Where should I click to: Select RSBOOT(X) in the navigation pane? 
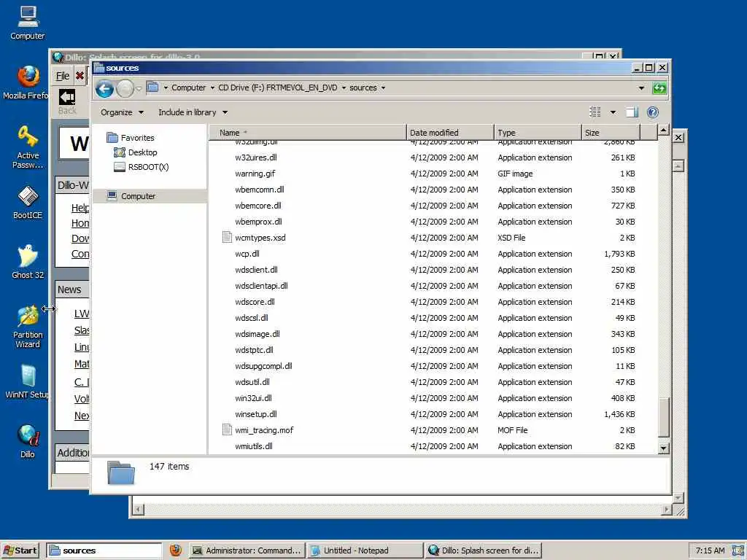point(148,167)
